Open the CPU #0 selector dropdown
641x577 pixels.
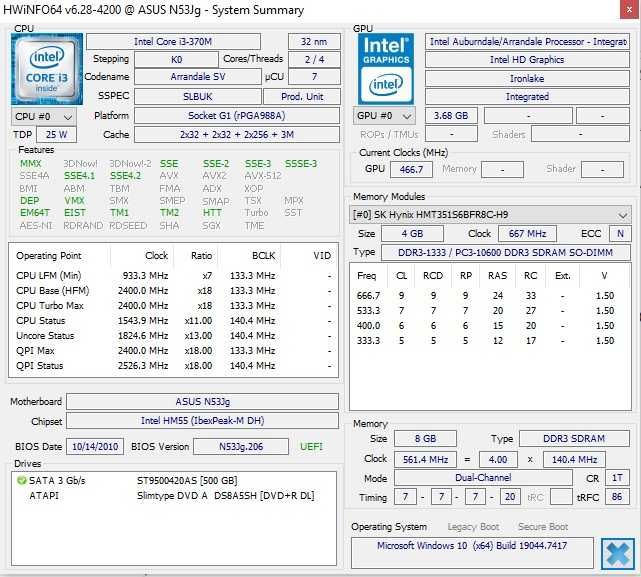pos(44,117)
